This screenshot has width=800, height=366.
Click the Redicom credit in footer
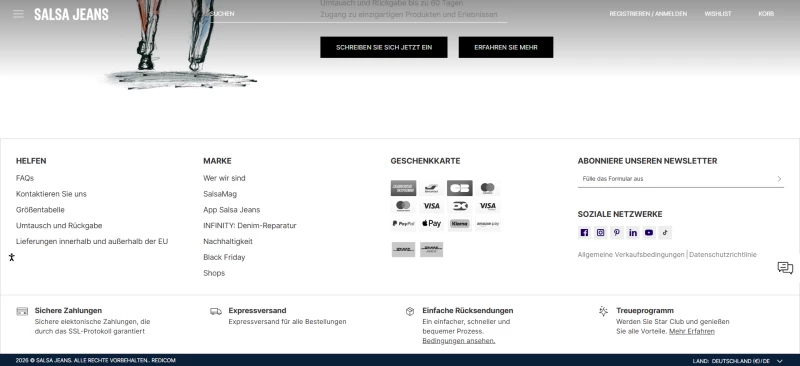163,360
